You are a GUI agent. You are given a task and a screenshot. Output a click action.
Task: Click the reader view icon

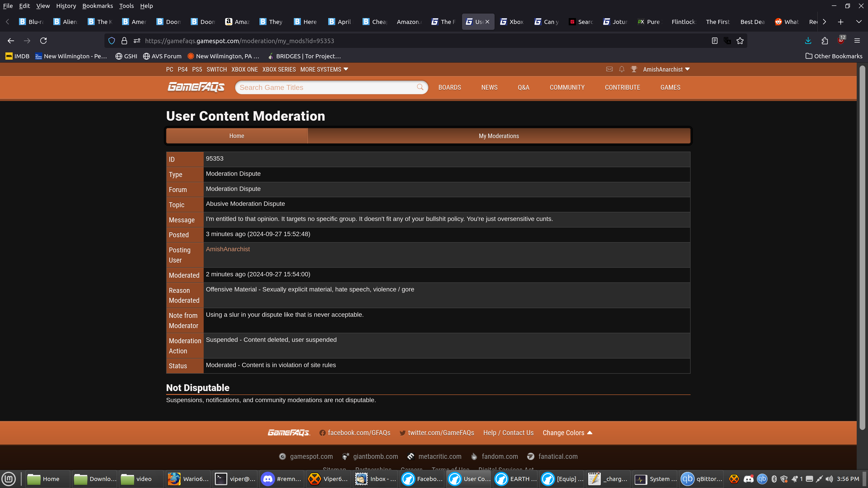[714, 41]
